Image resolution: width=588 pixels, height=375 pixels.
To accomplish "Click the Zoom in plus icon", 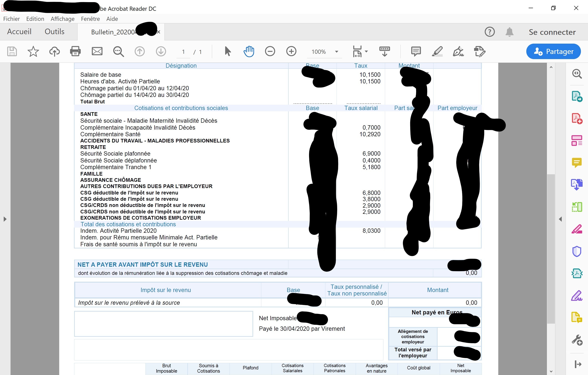I will (x=291, y=52).
